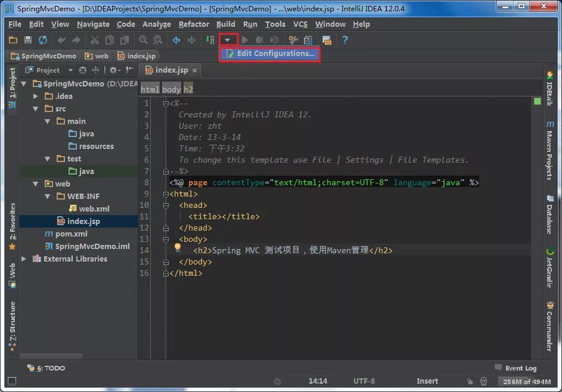This screenshot has width=562, height=392.
Task: Open the Project view type dropdown
Action: (70, 70)
